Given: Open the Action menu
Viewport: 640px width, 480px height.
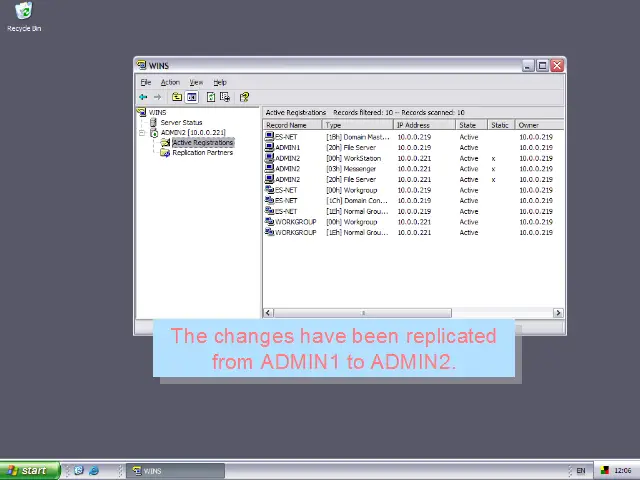Looking at the screenshot, I should click(170, 82).
